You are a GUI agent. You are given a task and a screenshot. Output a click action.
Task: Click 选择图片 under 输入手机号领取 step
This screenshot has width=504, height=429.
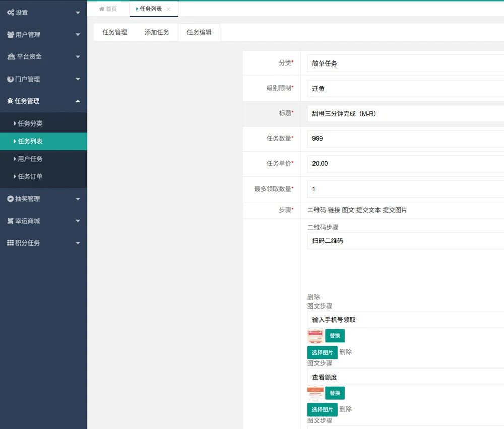click(x=323, y=352)
